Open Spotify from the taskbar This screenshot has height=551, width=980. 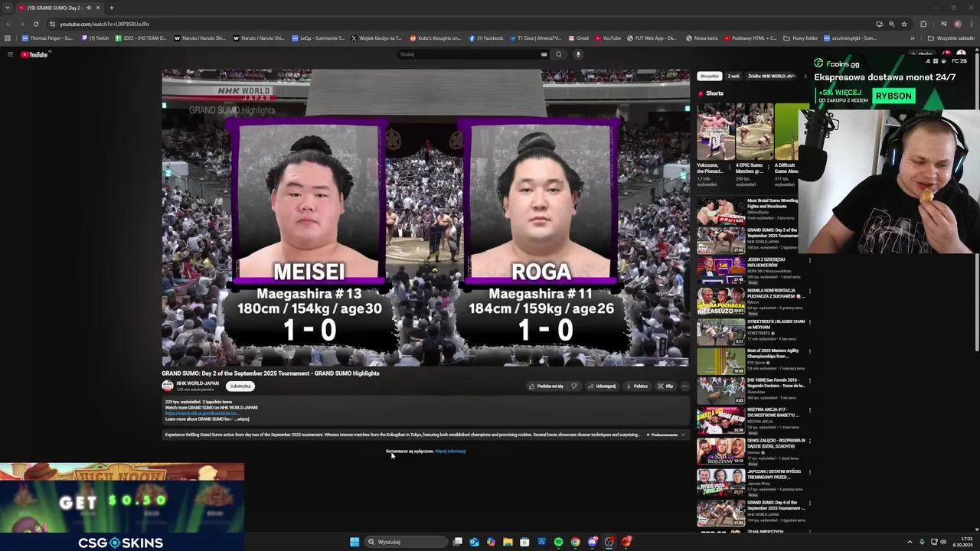pyautogui.click(x=558, y=542)
